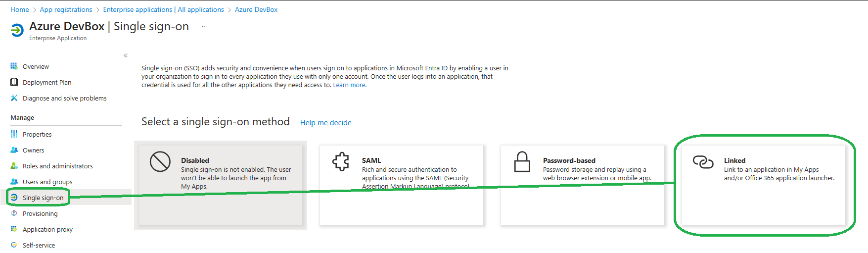
Task: Click the Home breadcrumb link
Action: click(20, 9)
